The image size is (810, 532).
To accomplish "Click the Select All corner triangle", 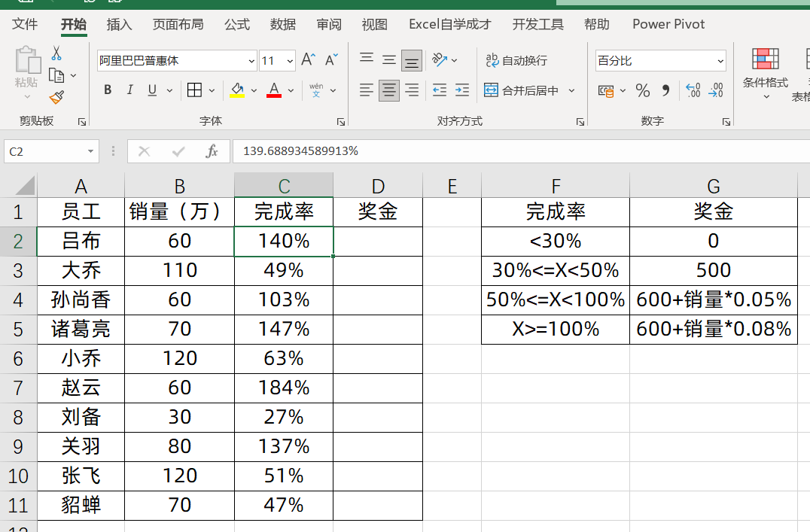I will click(x=24, y=185).
